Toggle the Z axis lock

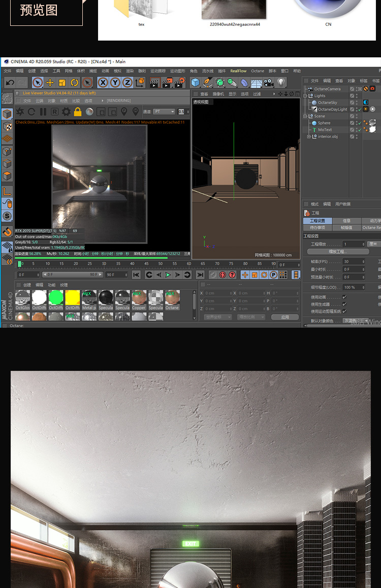(127, 82)
